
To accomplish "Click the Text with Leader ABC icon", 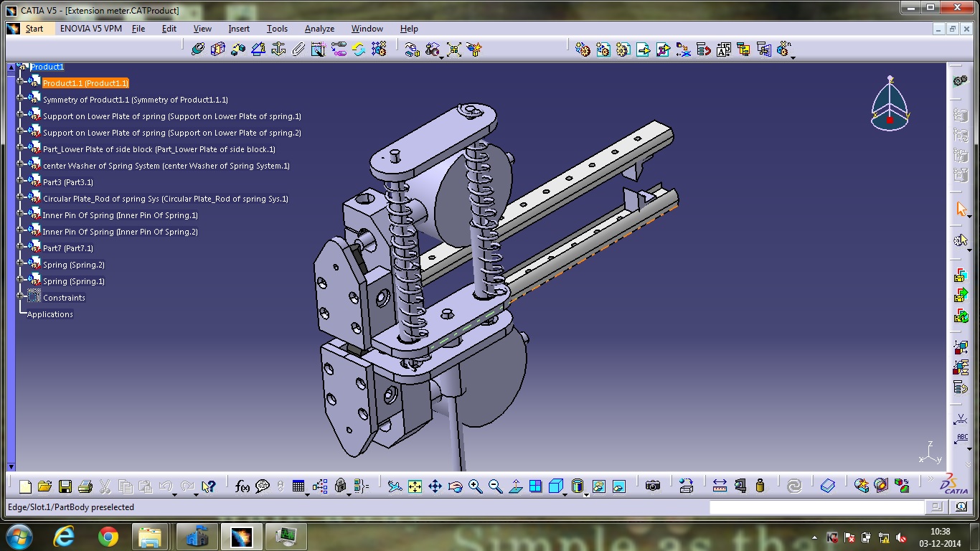I will click(x=961, y=439).
